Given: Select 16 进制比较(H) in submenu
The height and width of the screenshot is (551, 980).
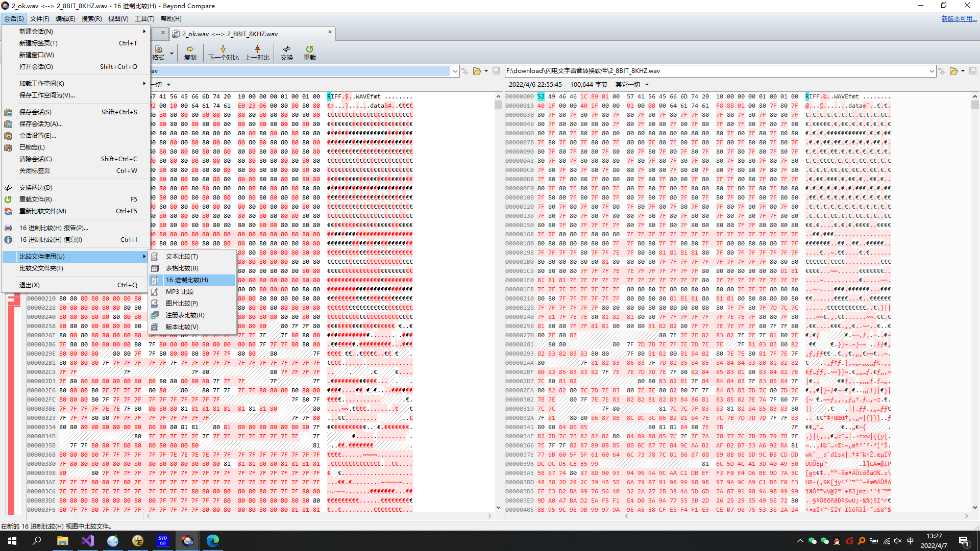Looking at the screenshot, I should tap(187, 280).
